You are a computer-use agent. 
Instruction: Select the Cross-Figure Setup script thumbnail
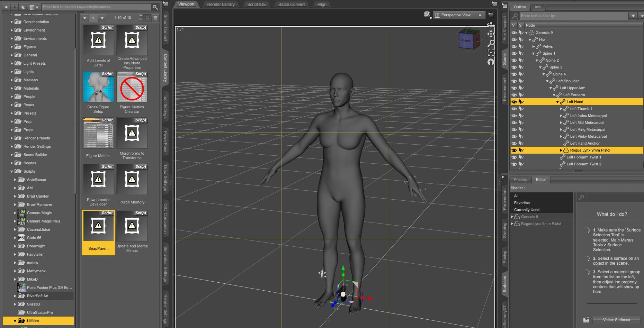(x=98, y=87)
